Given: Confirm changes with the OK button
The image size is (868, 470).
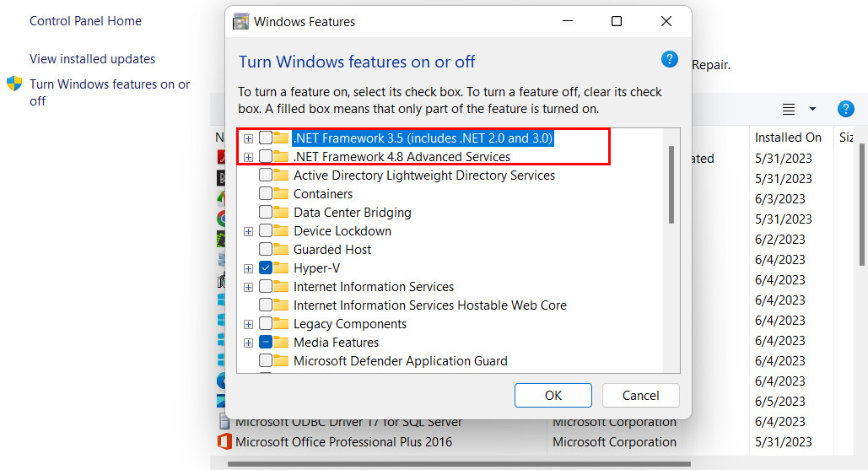Looking at the screenshot, I should [x=553, y=395].
